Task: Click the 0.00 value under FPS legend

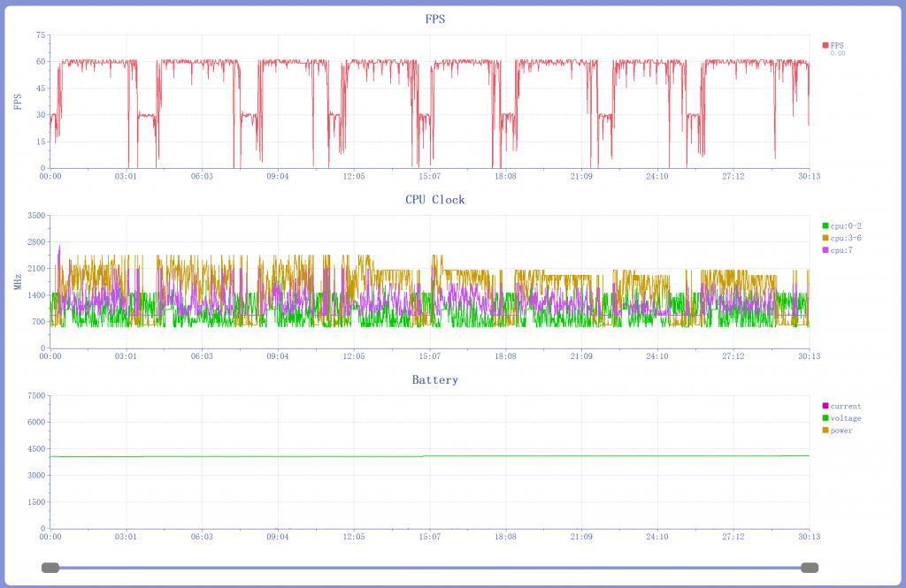Action: coord(837,54)
